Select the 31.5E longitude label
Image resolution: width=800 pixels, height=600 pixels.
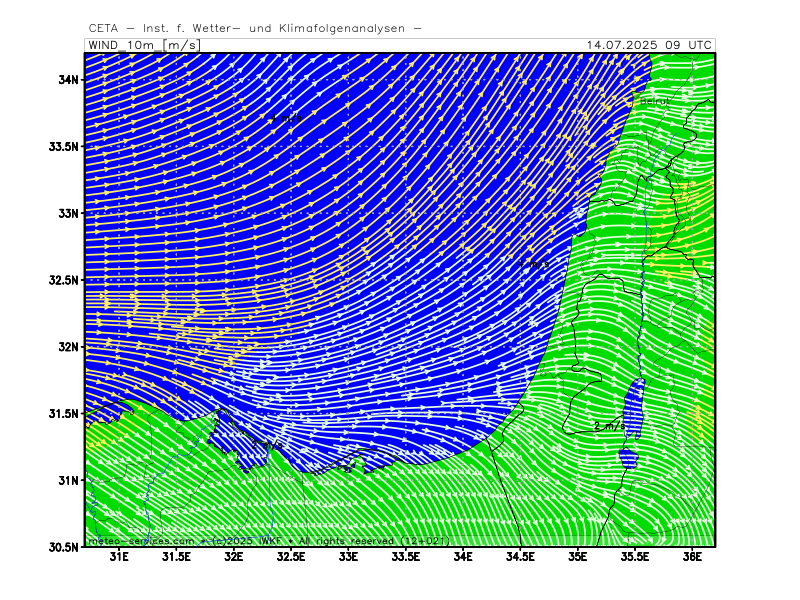tap(177, 557)
